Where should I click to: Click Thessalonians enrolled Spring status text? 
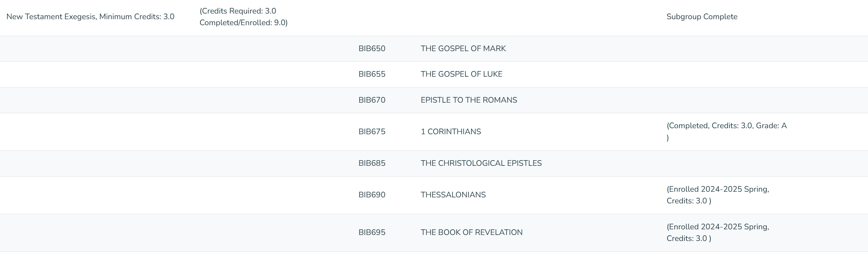click(x=718, y=195)
